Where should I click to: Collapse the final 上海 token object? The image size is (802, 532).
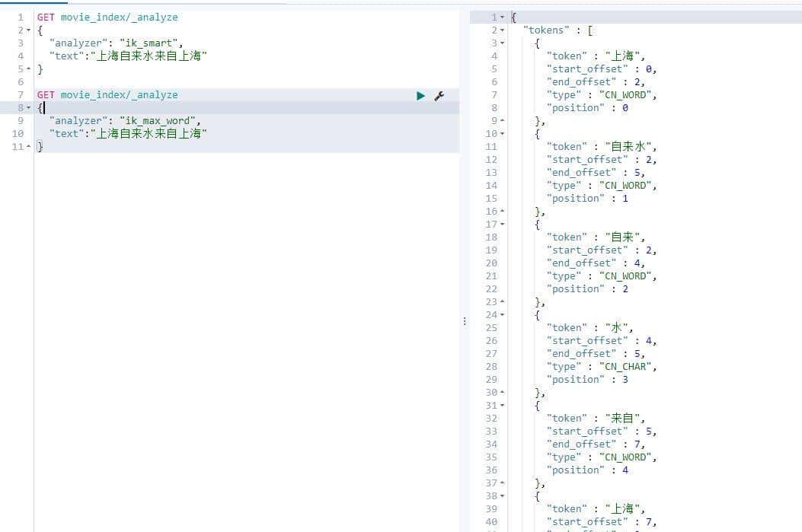[503, 495]
